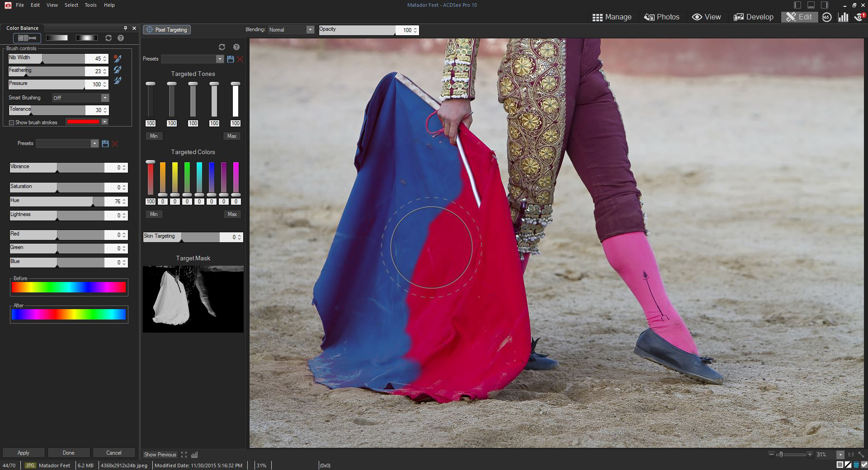868x470 pixels.
Task: Click the Skin Targeting slider
Action: (x=182, y=237)
